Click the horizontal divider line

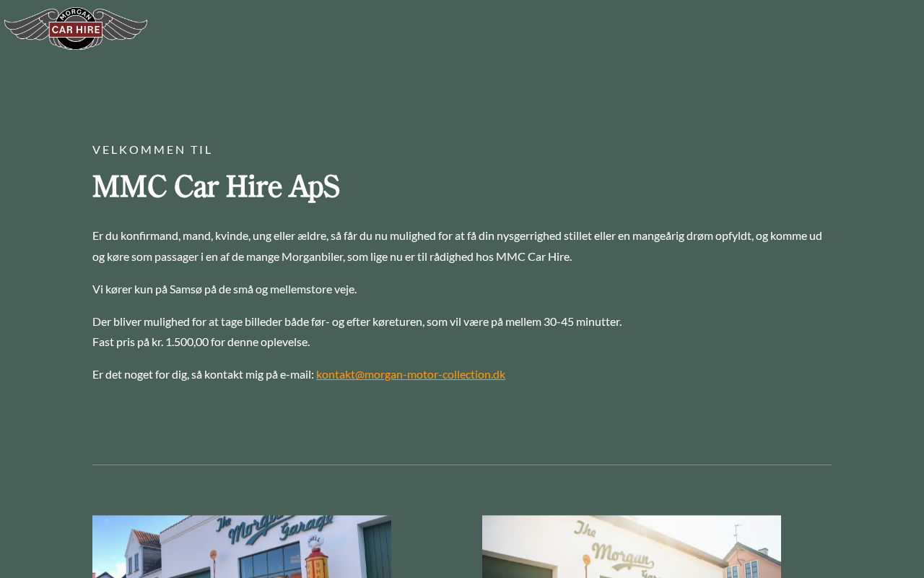click(462, 465)
